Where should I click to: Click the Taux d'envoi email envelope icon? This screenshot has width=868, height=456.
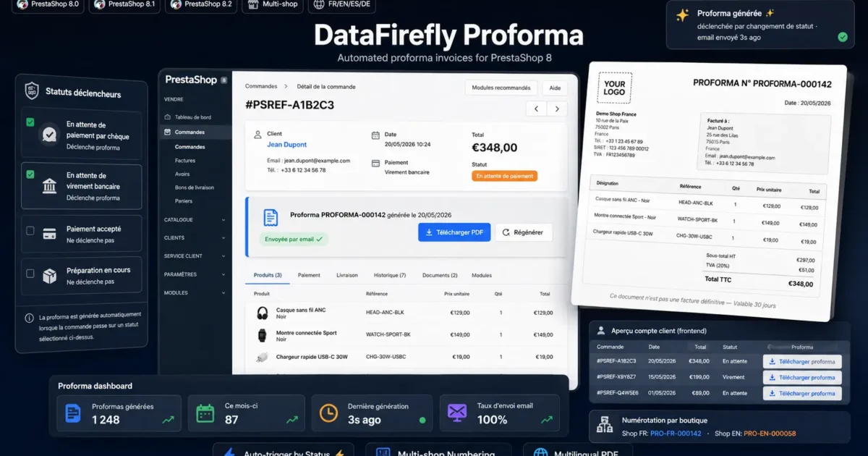457,413
